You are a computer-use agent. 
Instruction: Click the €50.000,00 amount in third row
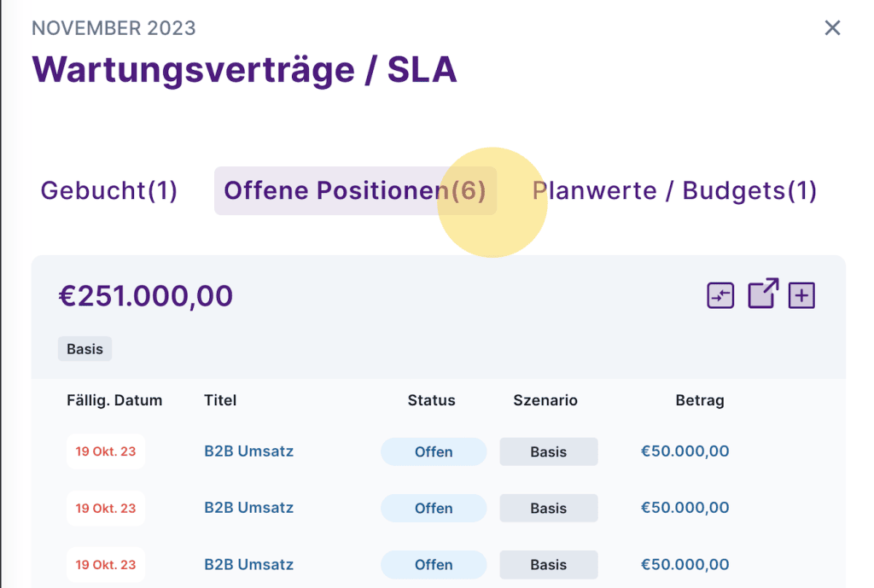pos(685,564)
